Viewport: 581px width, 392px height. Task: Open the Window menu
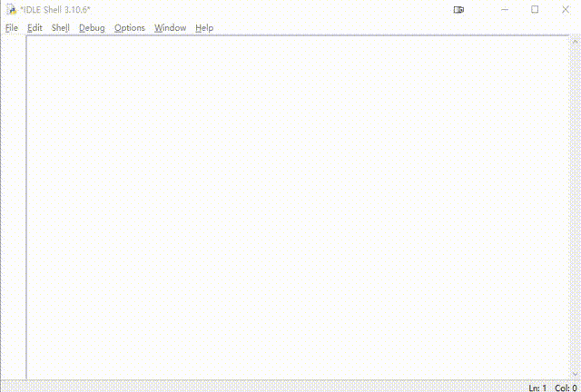[x=170, y=28]
